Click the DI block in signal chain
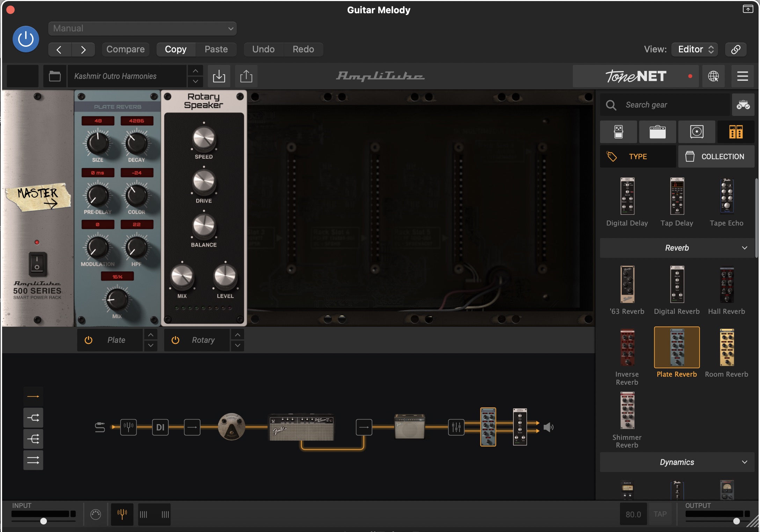The height and width of the screenshot is (532, 760). click(160, 427)
